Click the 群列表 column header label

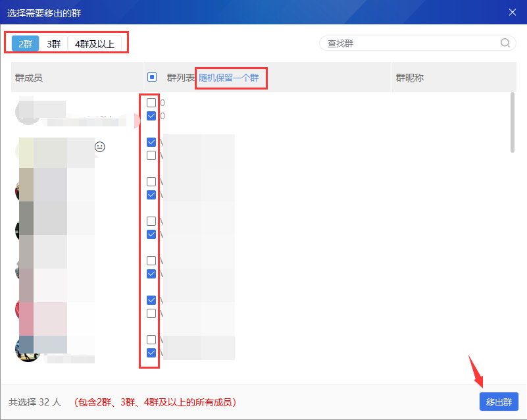[180, 78]
